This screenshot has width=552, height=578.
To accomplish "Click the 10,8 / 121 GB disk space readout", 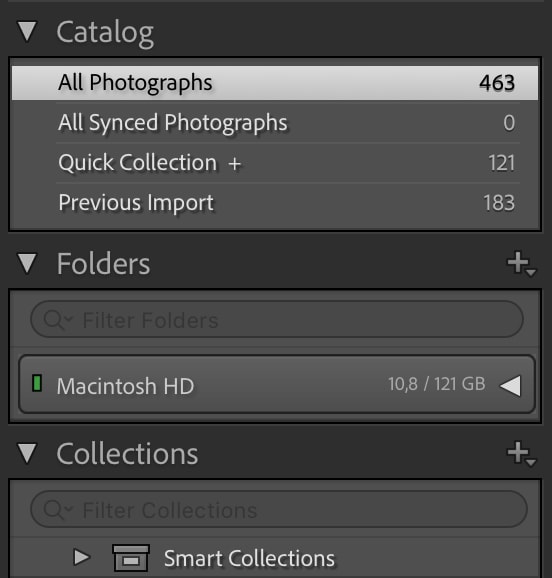I will (x=437, y=384).
